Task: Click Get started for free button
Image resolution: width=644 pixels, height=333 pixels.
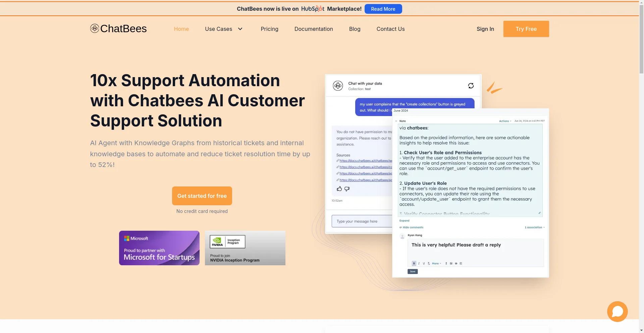Action: pyautogui.click(x=202, y=196)
